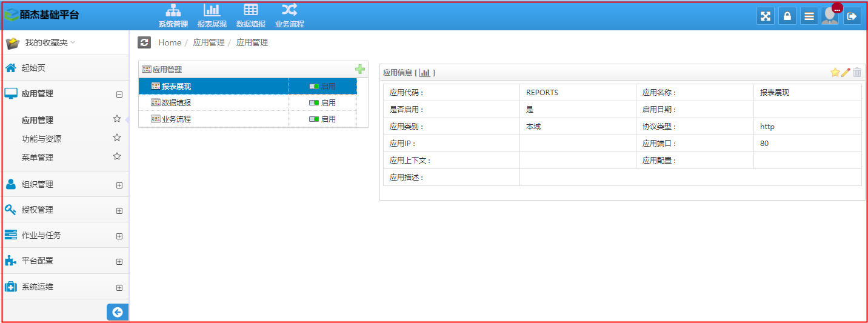Click the trash delete icon
The image size is (868, 323).
point(857,73)
